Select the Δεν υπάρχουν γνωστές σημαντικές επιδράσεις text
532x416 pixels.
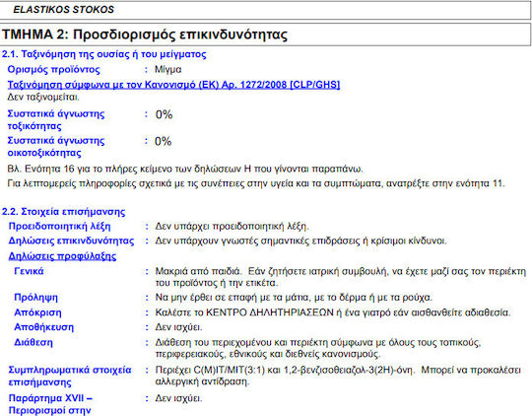coord(300,241)
